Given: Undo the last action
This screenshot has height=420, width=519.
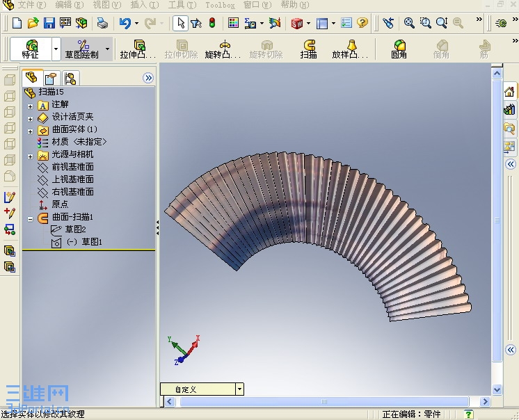Looking at the screenshot, I should 125,23.
